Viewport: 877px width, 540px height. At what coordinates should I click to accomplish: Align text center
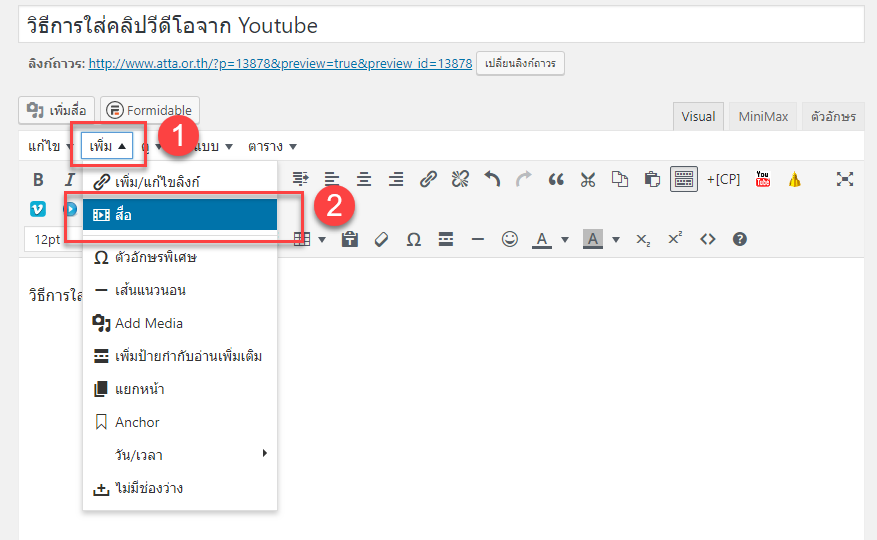point(364,179)
